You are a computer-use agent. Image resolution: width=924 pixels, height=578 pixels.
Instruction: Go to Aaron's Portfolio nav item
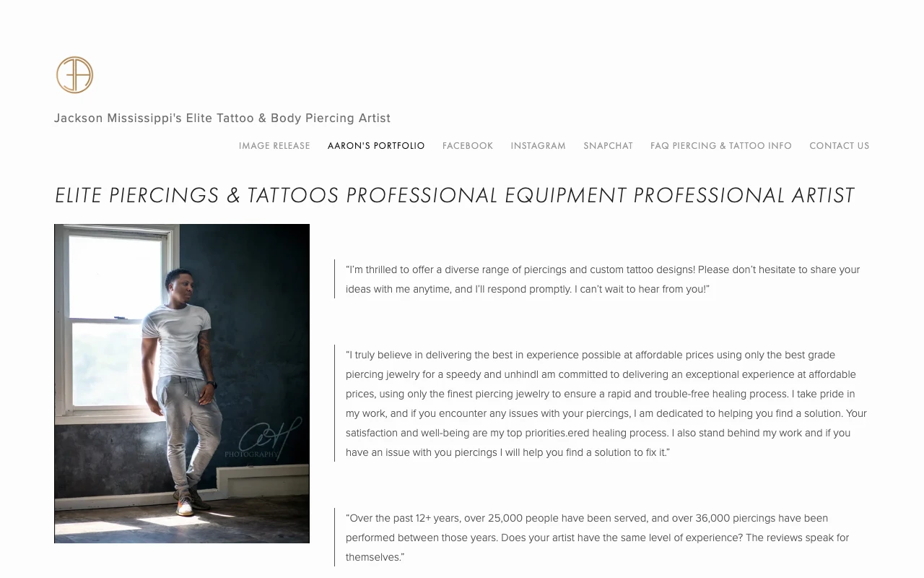tap(376, 146)
